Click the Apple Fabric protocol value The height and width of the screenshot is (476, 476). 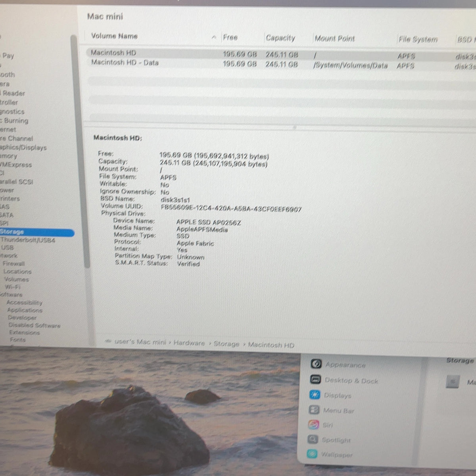click(x=195, y=244)
